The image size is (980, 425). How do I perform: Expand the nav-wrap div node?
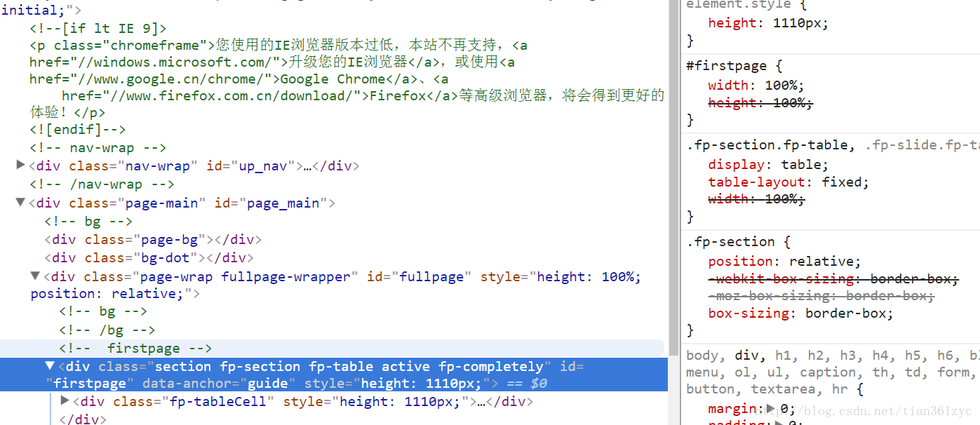(20, 166)
